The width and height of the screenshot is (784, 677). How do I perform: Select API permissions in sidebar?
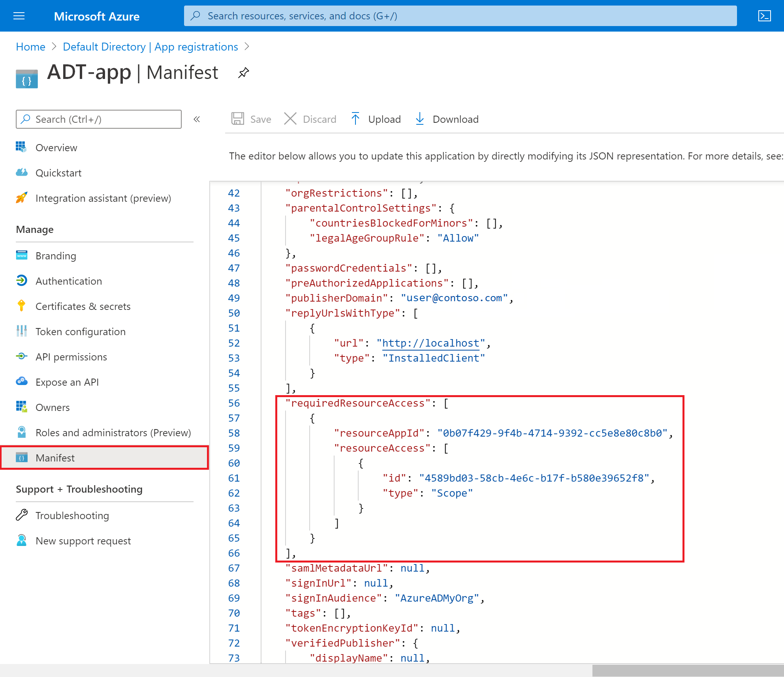pos(71,356)
